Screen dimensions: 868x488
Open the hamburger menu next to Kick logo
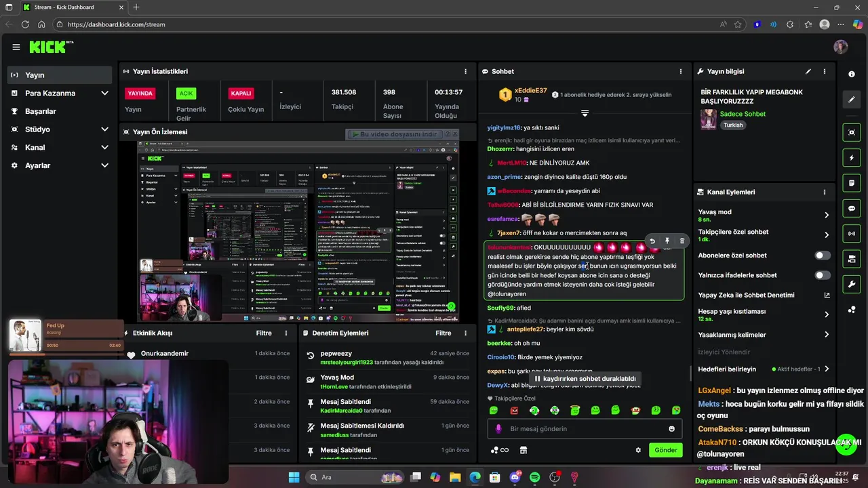point(16,47)
